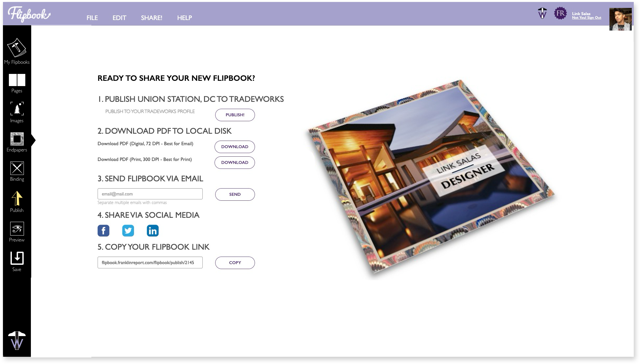This screenshot has height=364, width=640.
Task: Share on Twitter
Action: click(128, 231)
